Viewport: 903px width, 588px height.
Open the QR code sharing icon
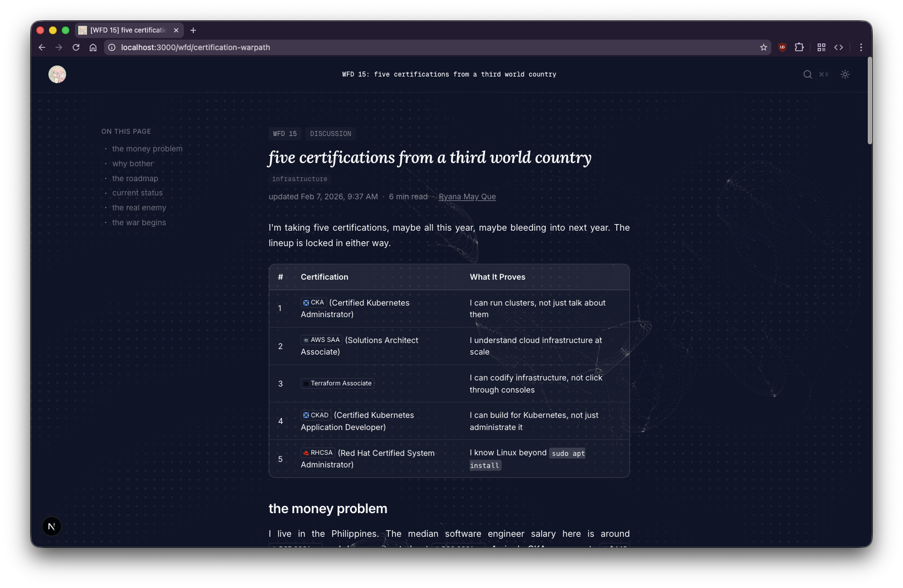click(x=822, y=47)
